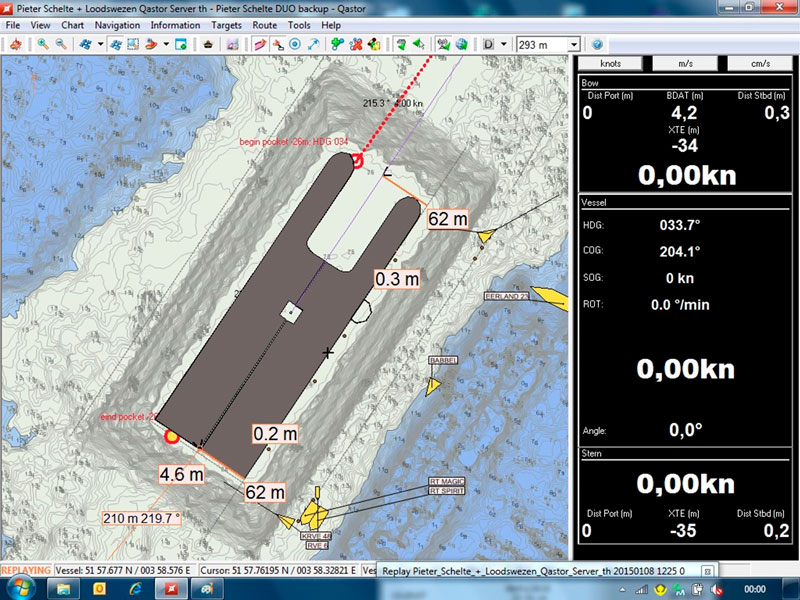Screen dimensions: 800x600
Task: Click the ship icon in the toolbar
Action: click(x=208, y=44)
